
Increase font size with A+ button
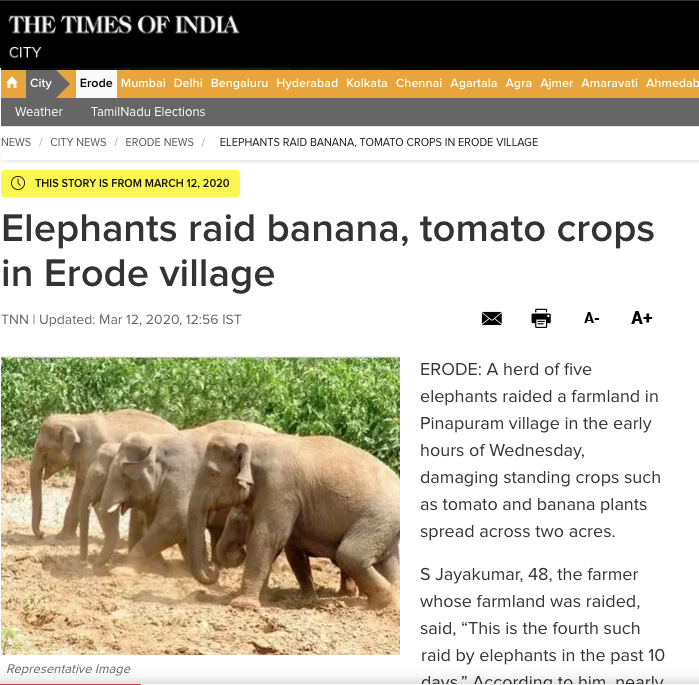point(641,318)
